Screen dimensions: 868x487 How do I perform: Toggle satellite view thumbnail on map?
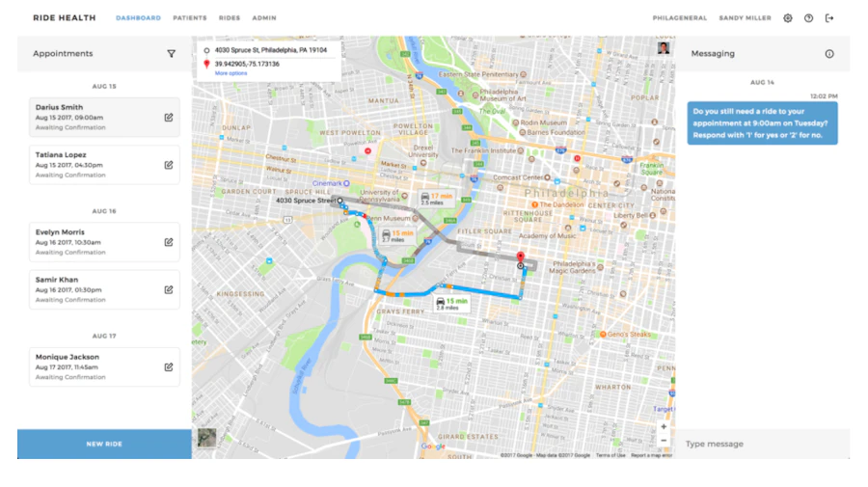(x=207, y=438)
